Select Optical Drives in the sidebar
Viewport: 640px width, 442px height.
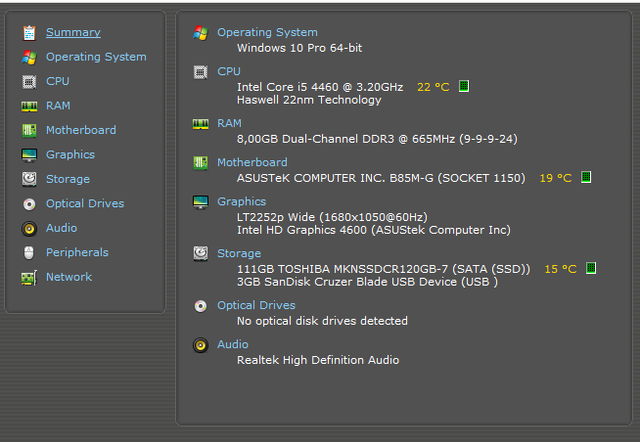click(x=85, y=204)
